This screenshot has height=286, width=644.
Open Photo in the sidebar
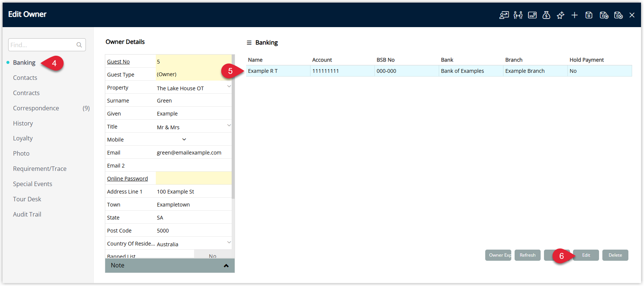[21, 153]
